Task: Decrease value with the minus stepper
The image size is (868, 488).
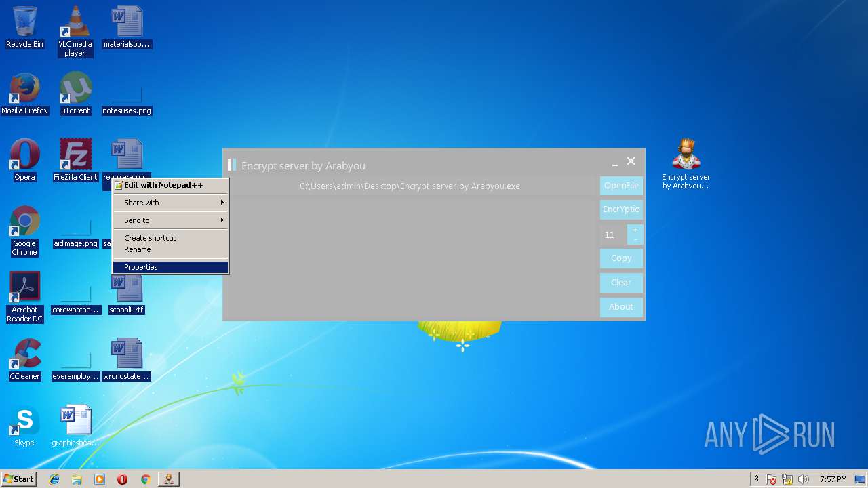Action: (x=635, y=240)
